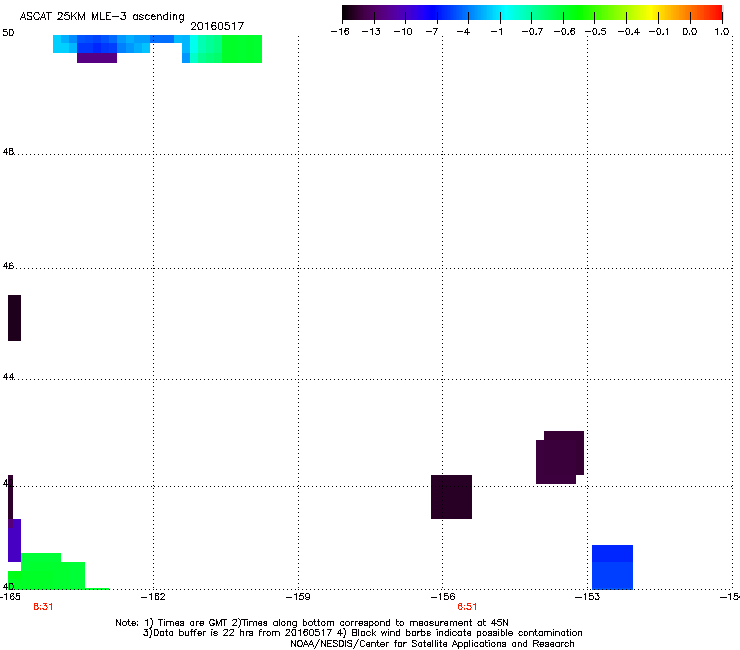Click the red time label ending in :51
Screen dimensions: 740x650
(467, 607)
